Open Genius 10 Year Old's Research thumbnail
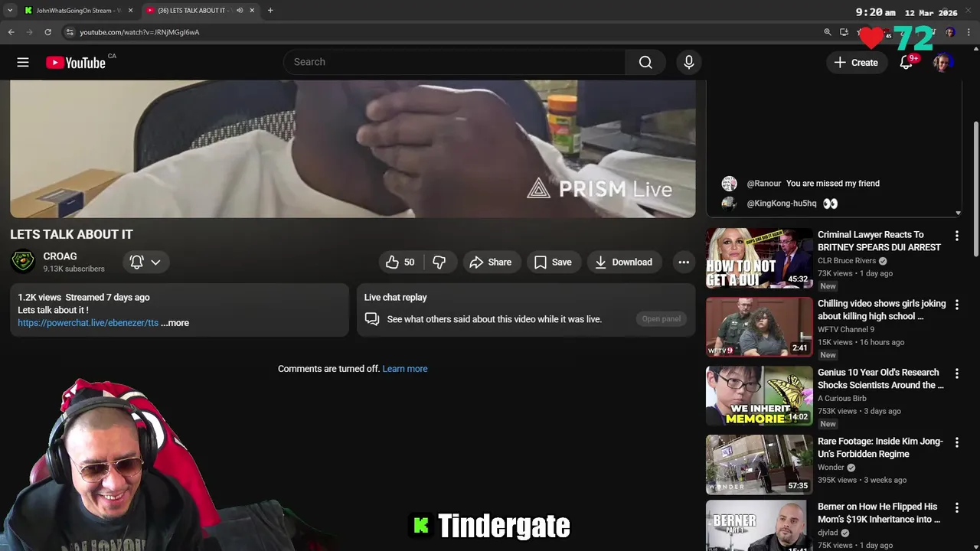Image resolution: width=980 pixels, height=551 pixels. point(759,396)
